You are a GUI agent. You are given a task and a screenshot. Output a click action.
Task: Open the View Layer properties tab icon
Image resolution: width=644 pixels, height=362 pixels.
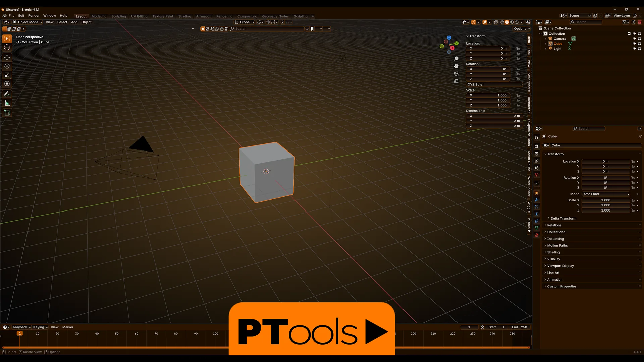pos(536,161)
